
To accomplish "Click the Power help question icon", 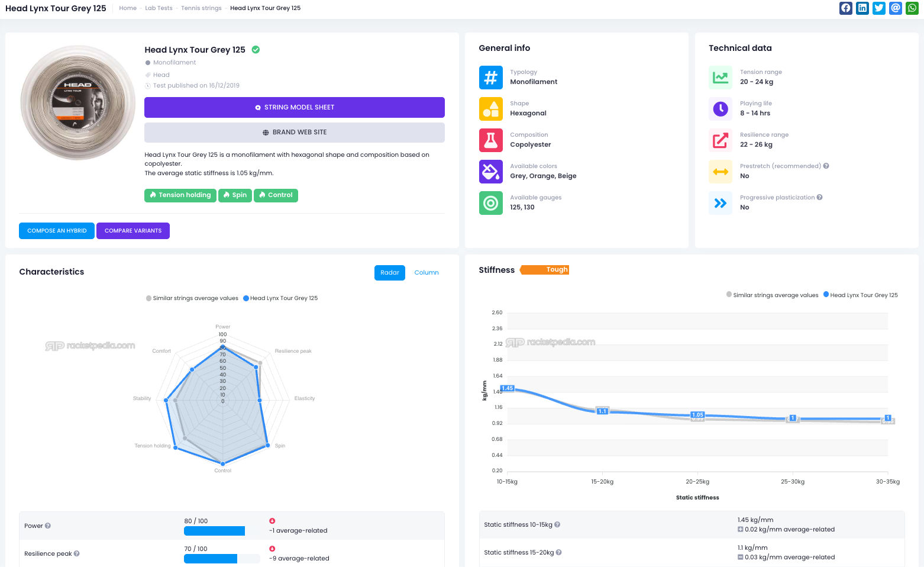I will (x=48, y=526).
